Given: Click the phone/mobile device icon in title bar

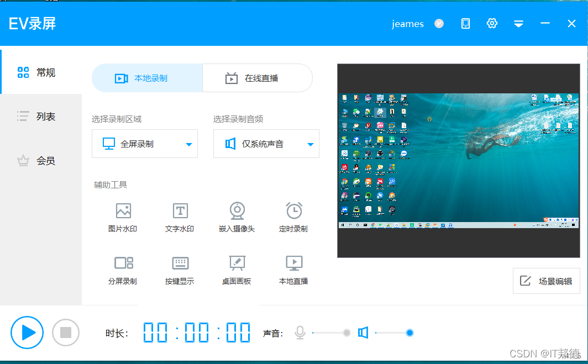Looking at the screenshot, I should [x=465, y=24].
